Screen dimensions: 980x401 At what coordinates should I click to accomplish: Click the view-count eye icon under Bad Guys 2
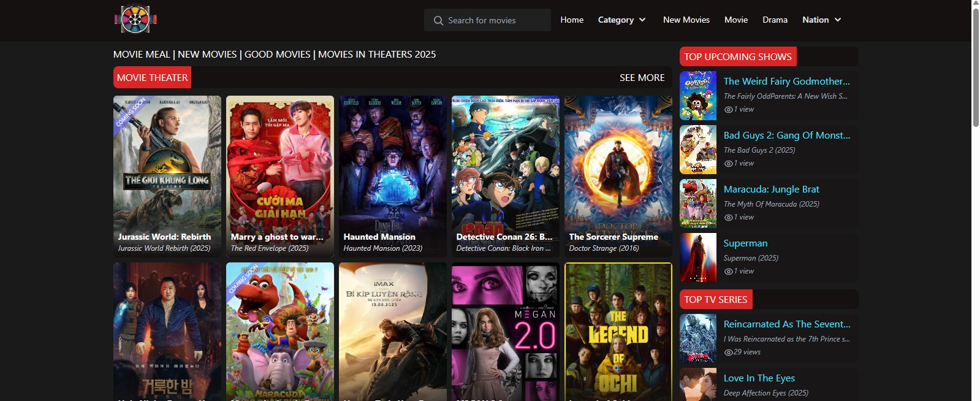click(729, 164)
